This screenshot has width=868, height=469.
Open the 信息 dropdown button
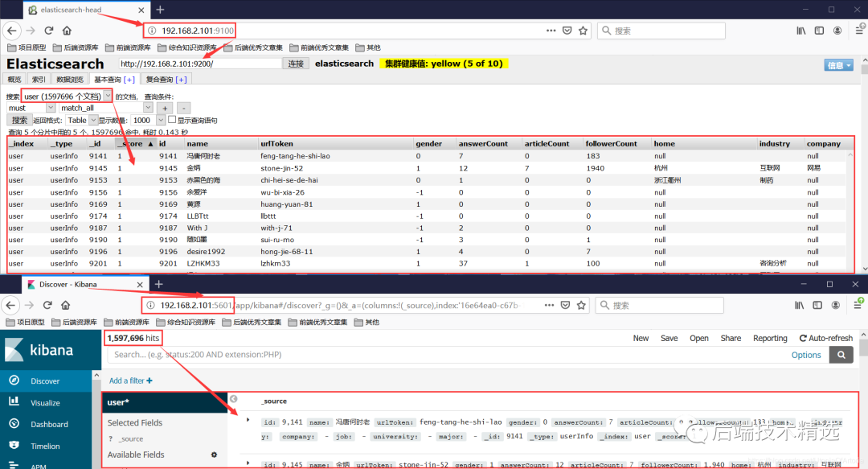point(838,65)
